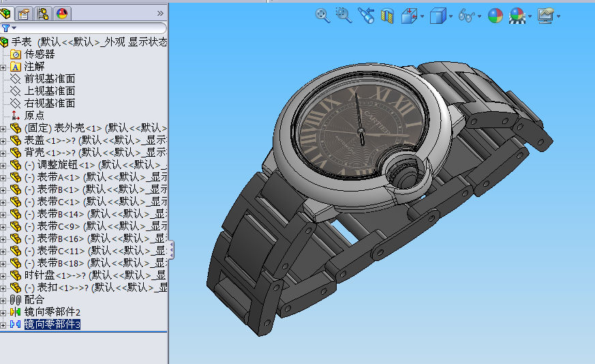
Task: Select the 表带A<1> component
Action: pos(95,177)
